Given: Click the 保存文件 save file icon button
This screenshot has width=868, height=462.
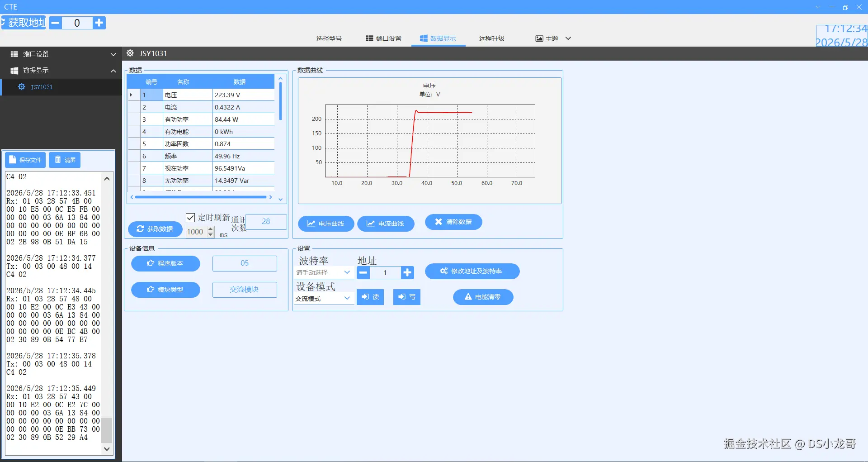Looking at the screenshot, I should point(25,160).
